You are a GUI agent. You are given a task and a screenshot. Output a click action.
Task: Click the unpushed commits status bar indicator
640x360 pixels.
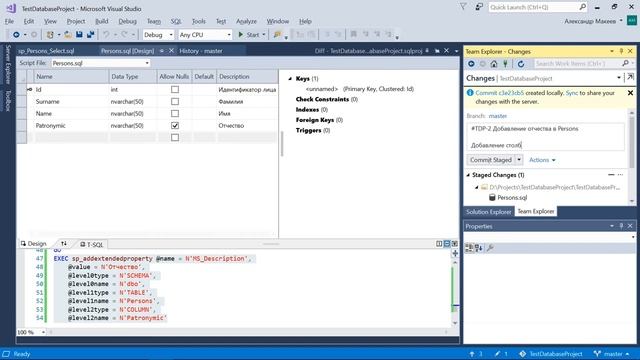476,354
